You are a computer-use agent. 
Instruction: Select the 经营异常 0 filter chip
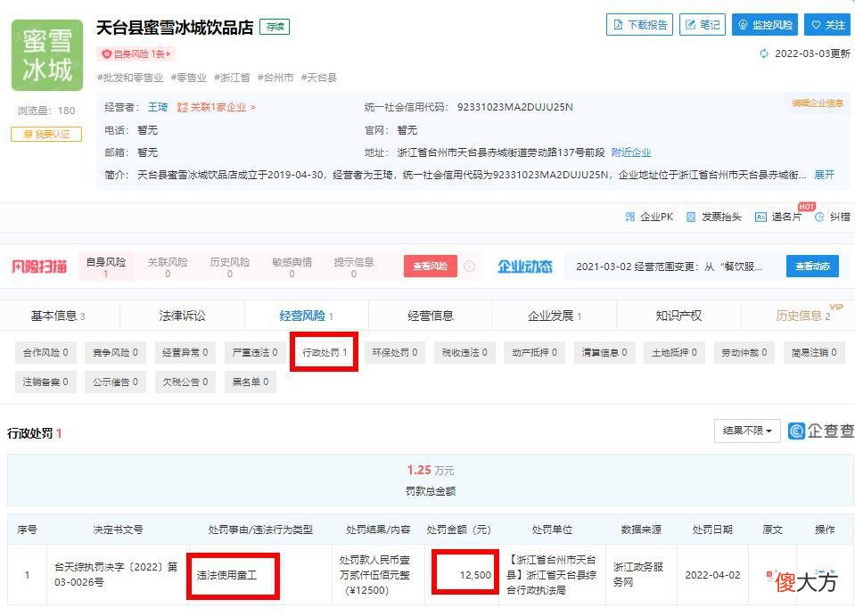(185, 353)
